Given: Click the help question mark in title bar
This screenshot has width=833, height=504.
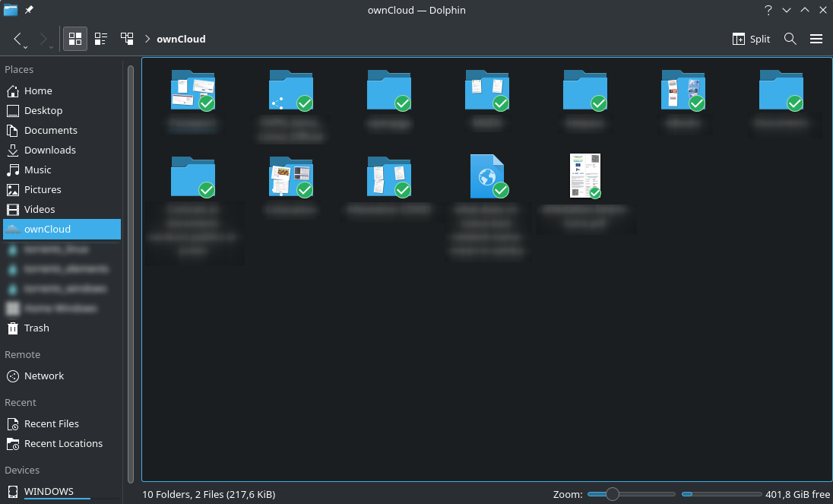Looking at the screenshot, I should click(x=767, y=10).
